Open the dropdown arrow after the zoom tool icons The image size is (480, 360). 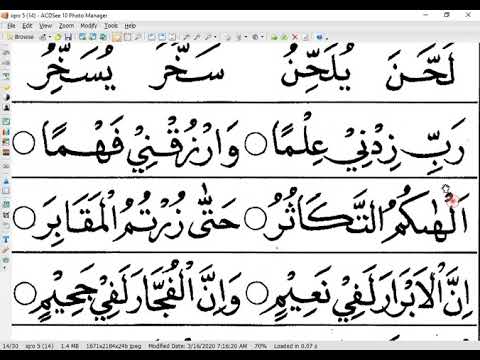coord(215,37)
